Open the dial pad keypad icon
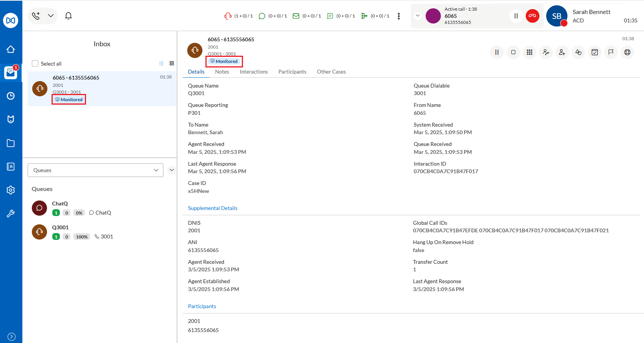 (x=529, y=52)
